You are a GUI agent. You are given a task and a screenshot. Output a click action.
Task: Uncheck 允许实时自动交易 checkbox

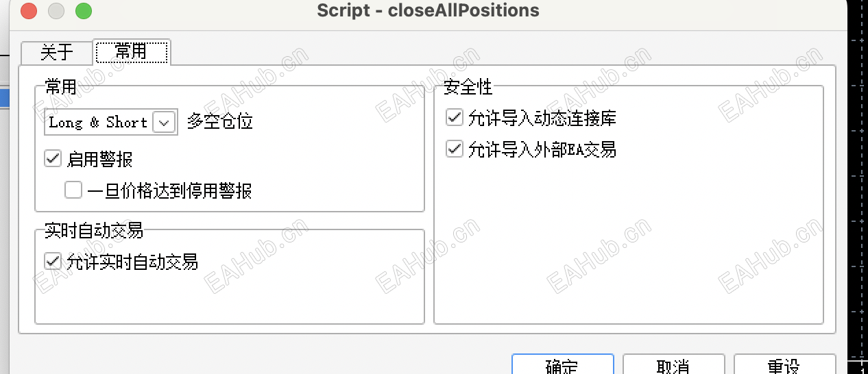[x=53, y=261]
